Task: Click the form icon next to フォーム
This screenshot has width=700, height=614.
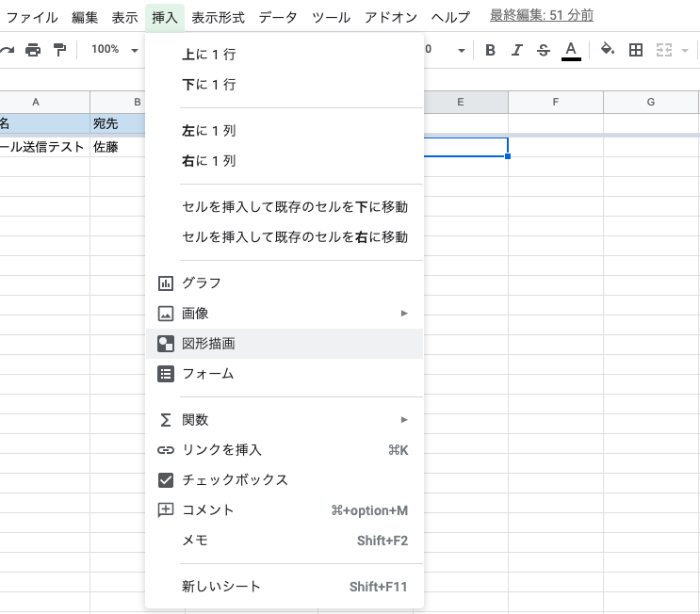Action: point(166,374)
